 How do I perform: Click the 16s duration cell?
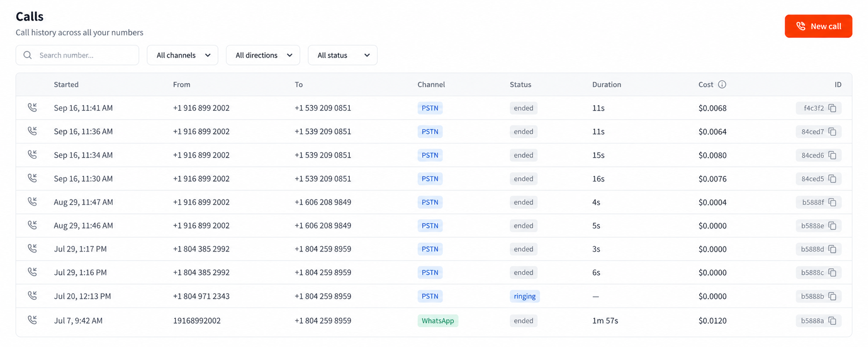(x=598, y=179)
